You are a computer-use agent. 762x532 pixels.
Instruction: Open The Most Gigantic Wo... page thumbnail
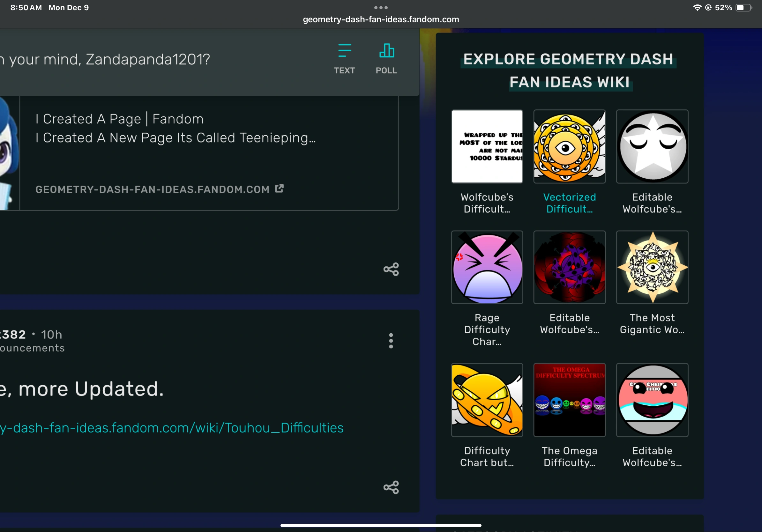click(x=652, y=268)
